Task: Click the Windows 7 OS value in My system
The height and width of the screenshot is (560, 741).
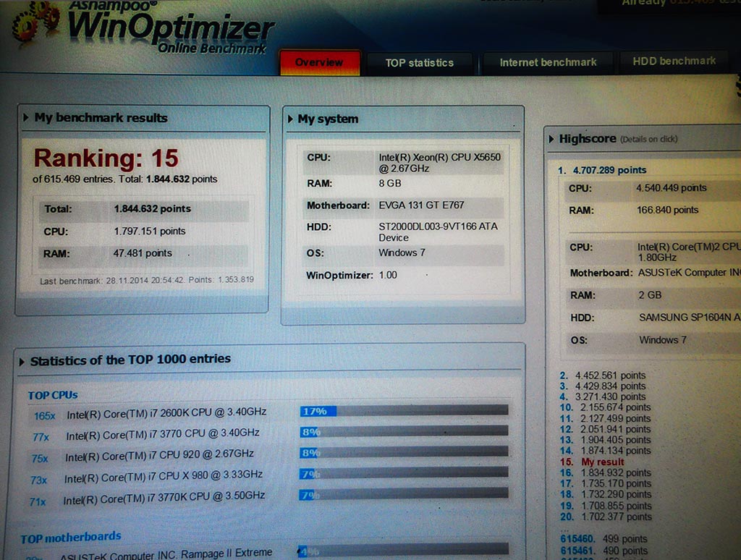Action: [402, 253]
